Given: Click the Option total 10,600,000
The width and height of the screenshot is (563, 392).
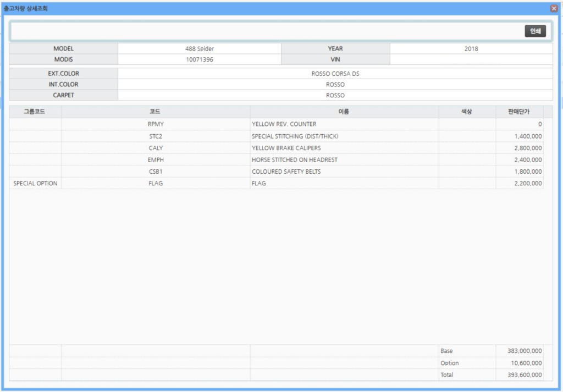Looking at the screenshot, I should coord(526,363).
